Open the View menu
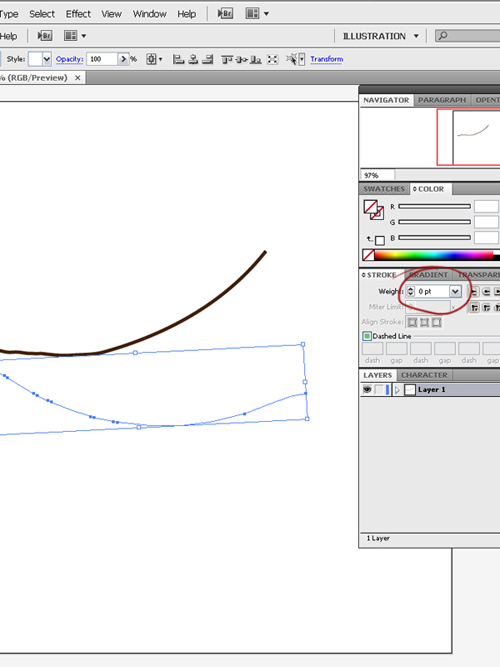500x667 pixels. click(x=111, y=14)
